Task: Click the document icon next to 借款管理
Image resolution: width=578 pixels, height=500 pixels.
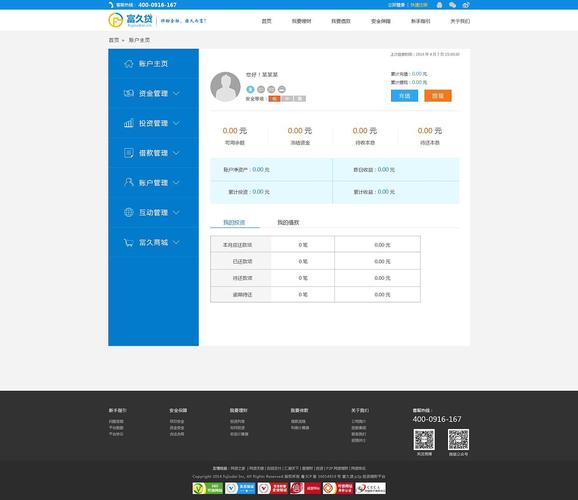Action: click(x=129, y=153)
